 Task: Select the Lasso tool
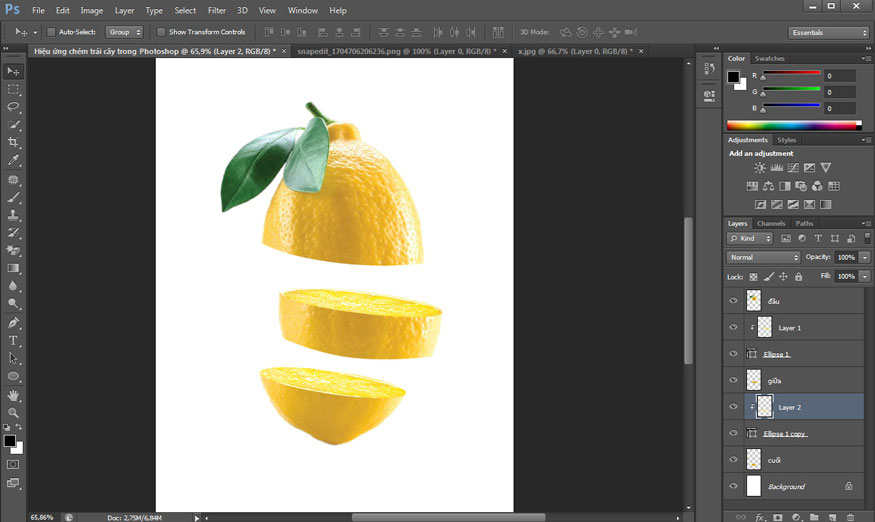pos(13,107)
